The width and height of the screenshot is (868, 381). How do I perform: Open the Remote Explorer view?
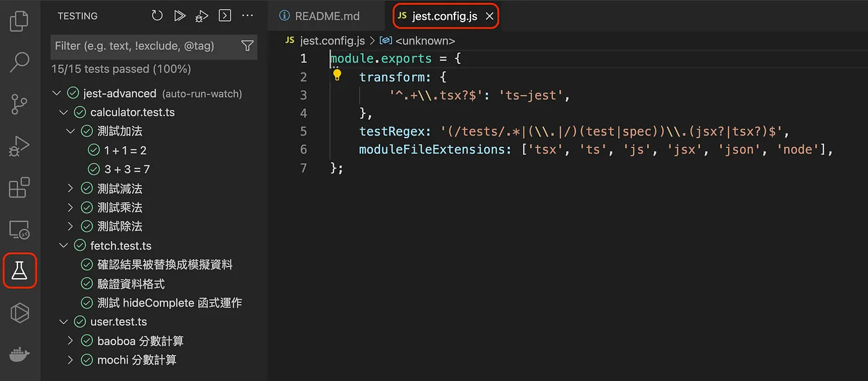[x=20, y=230]
